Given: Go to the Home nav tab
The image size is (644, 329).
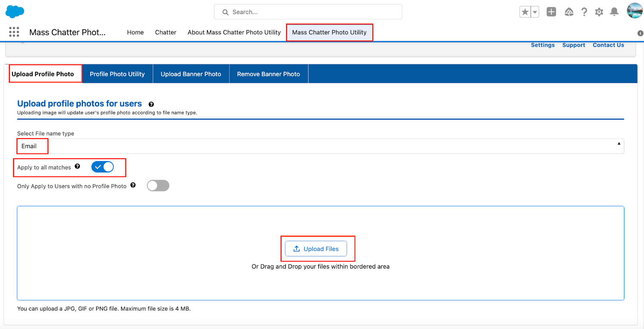Looking at the screenshot, I should coord(135,32).
